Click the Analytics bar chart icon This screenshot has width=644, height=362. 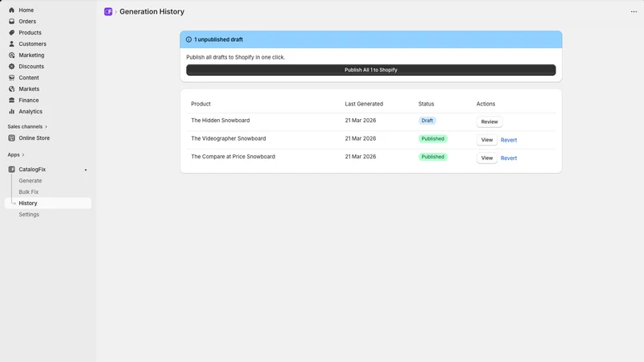coord(11,112)
